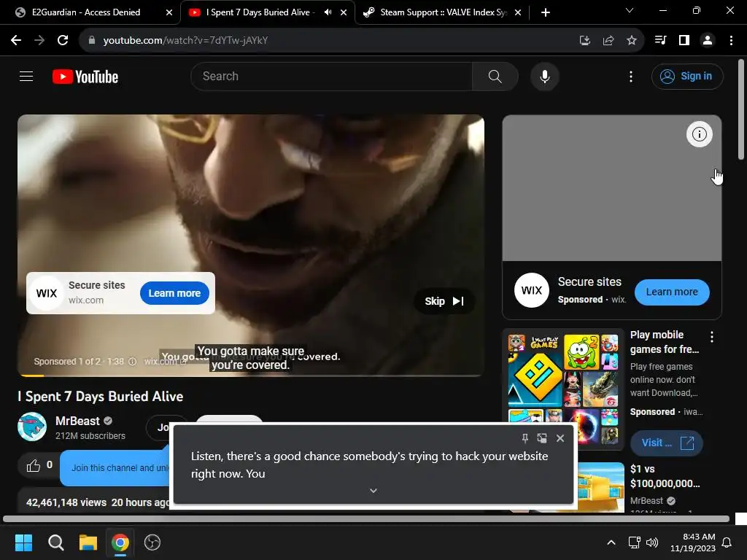Show hidden system tray icons

611,542
